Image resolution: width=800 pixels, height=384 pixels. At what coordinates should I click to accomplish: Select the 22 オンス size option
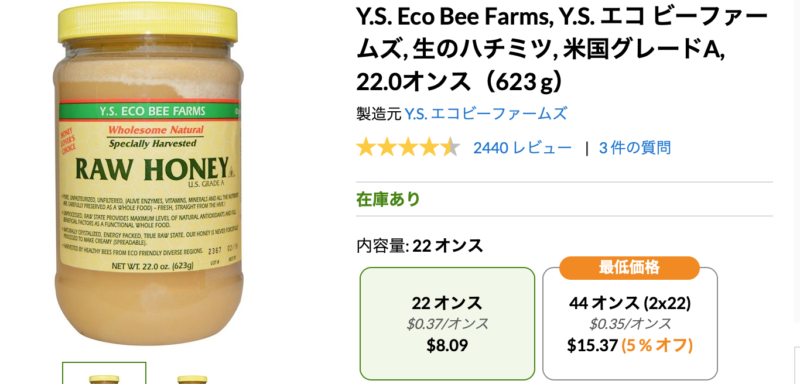pos(447,323)
